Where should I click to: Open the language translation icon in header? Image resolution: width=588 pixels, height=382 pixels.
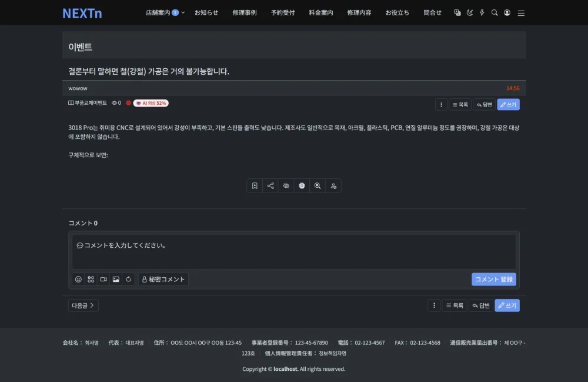coord(457,13)
